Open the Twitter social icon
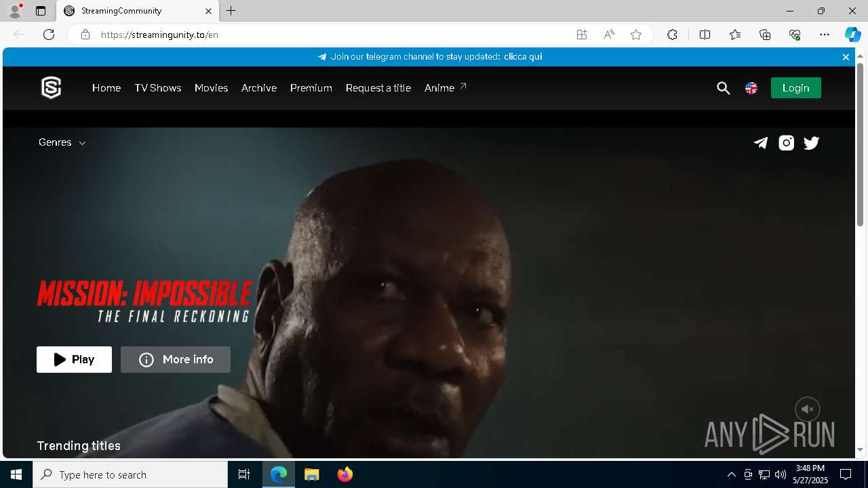 pos(812,143)
